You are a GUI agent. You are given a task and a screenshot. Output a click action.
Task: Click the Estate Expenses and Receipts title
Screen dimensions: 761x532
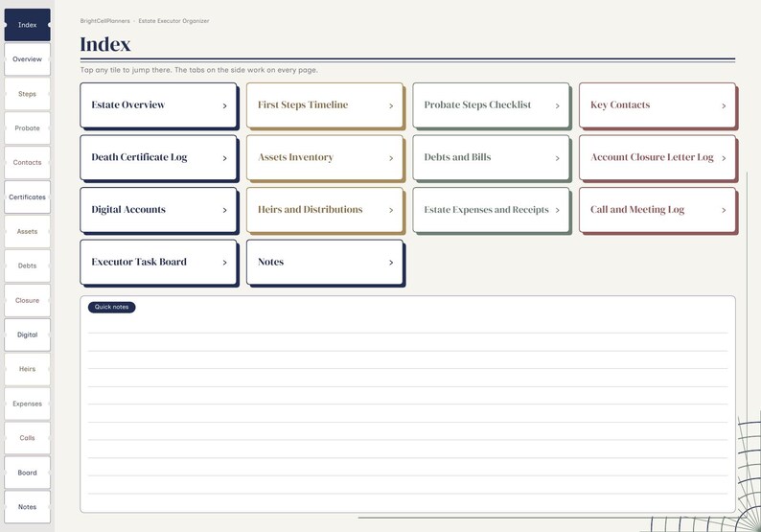click(486, 210)
